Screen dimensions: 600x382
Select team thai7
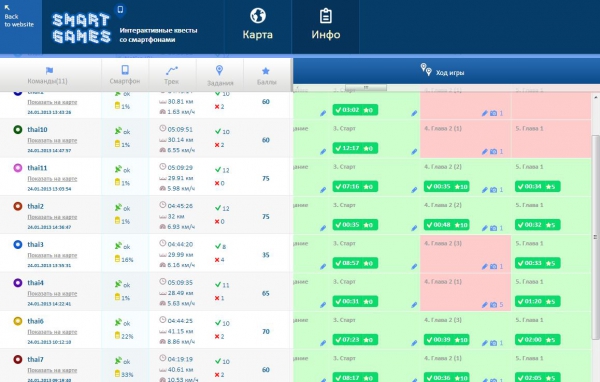[x=36, y=359]
